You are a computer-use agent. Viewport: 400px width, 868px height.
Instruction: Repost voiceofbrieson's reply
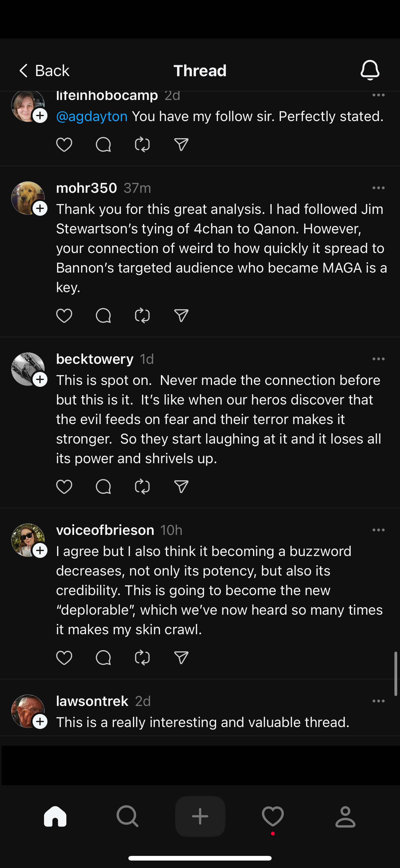pos(142,658)
